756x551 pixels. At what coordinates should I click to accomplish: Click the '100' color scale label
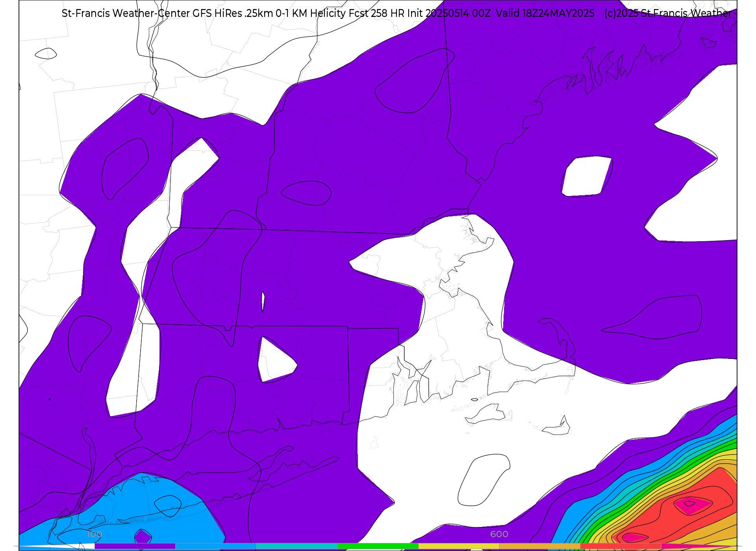tap(94, 534)
